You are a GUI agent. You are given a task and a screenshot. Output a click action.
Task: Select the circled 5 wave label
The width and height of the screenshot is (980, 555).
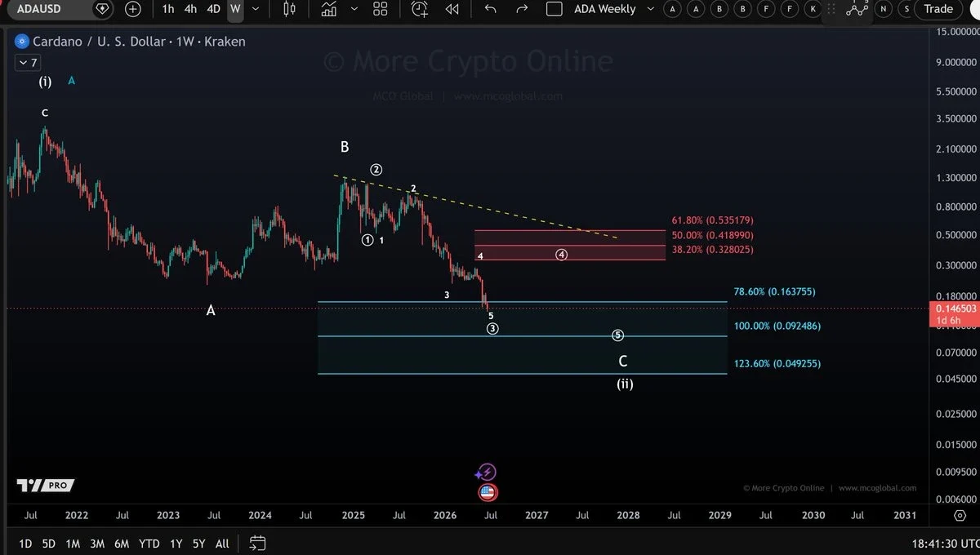coord(618,335)
